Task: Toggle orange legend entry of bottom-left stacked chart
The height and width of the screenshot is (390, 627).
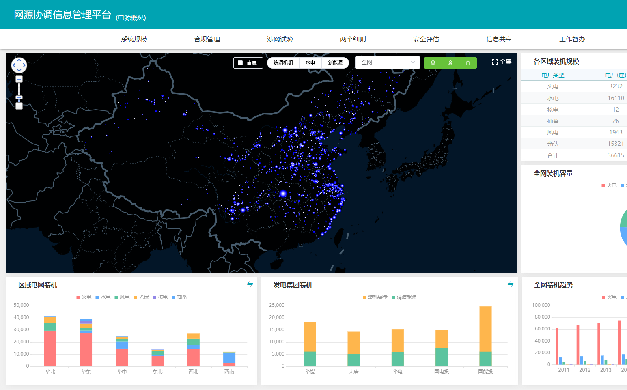Action: (141, 297)
